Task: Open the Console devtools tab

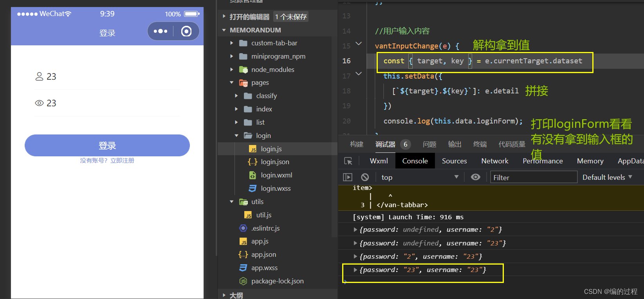Action: click(x=415, y=161)
